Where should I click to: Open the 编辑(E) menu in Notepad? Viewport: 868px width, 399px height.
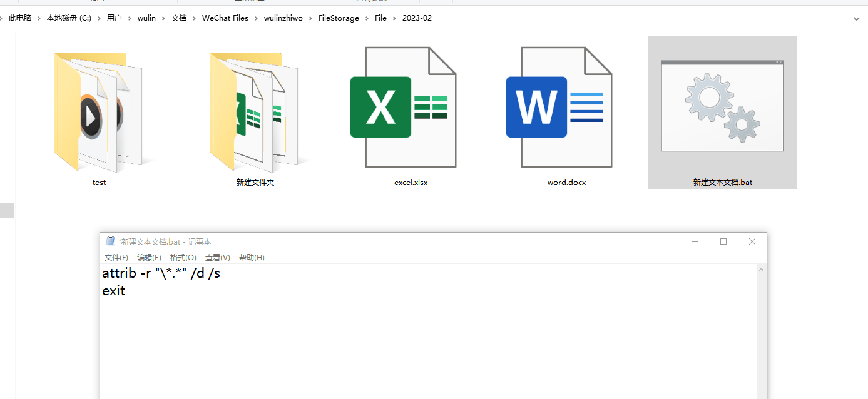click(149, 258)
